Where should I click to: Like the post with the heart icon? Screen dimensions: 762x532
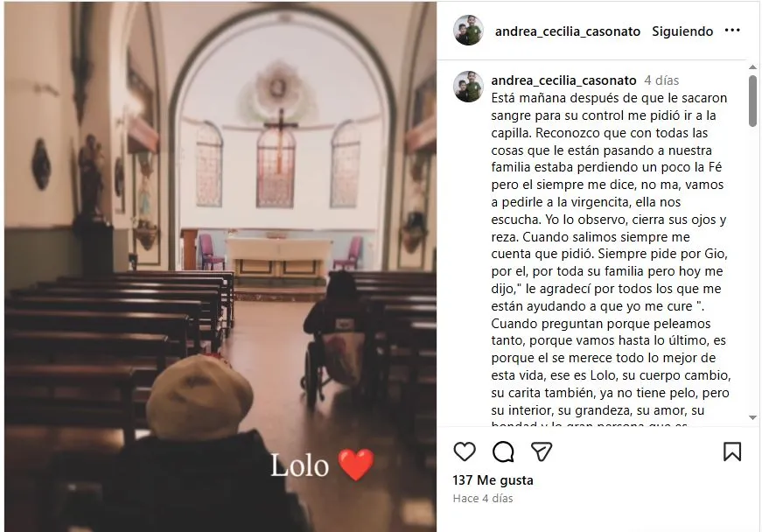[465, 451]
